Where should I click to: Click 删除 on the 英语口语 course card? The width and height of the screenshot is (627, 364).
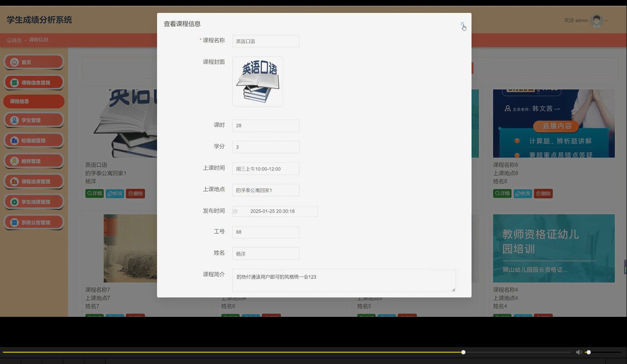click(135, 193)
